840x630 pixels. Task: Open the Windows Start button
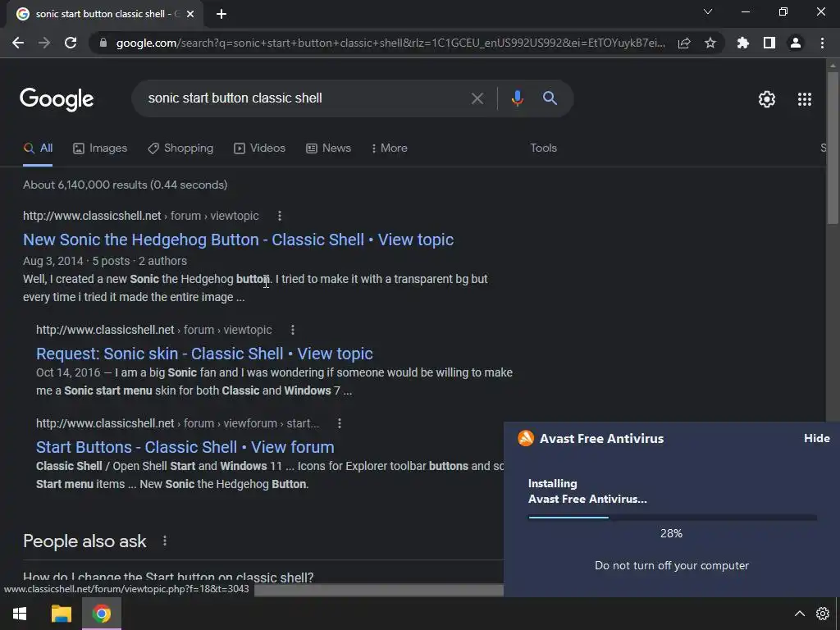pos(20,614)
